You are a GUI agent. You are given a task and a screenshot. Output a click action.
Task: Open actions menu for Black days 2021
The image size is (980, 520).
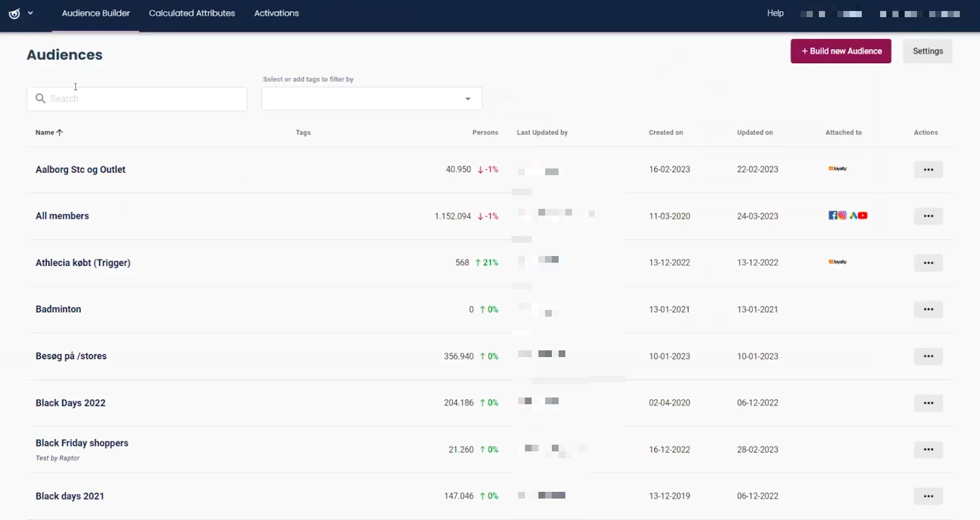[x=928, y=496]
